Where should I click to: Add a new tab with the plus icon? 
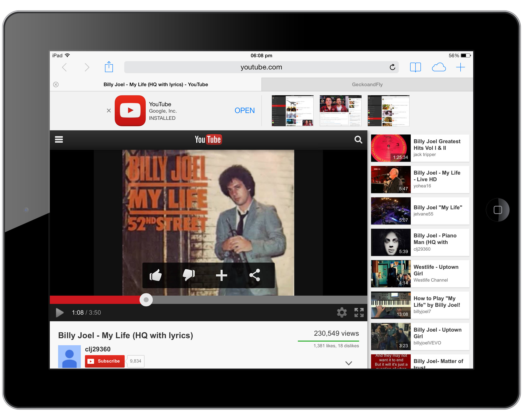pyautogui.click(x=460, y=67)
